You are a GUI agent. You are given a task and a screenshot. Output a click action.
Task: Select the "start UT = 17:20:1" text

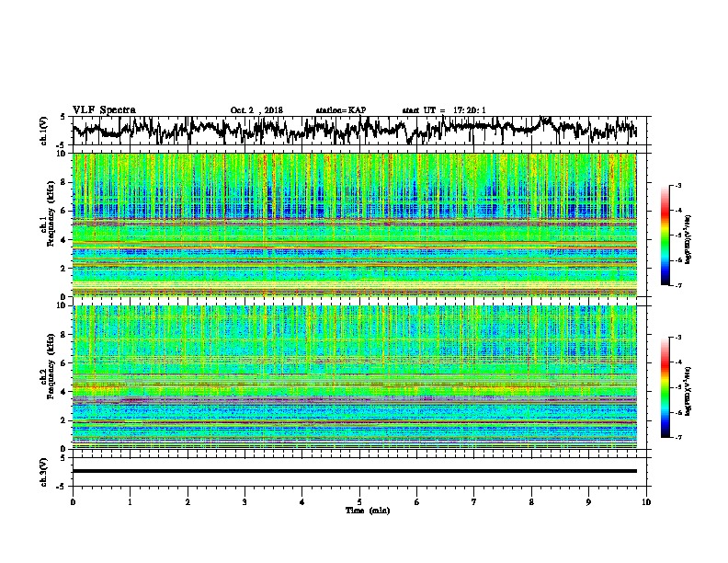pos(444,110)
